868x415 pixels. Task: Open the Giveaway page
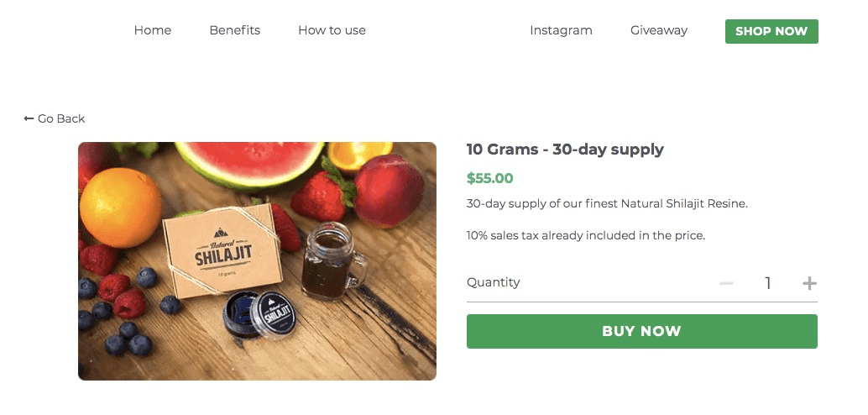coord(659,30)
